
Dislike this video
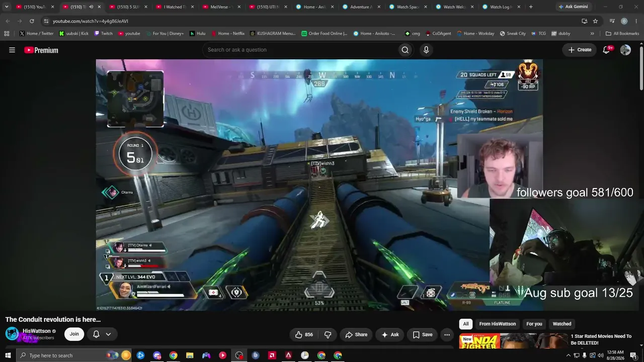coord(328,334)
